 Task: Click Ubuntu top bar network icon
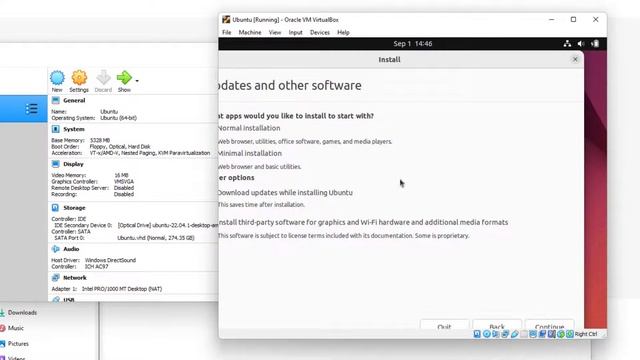(x=567, y=44)
